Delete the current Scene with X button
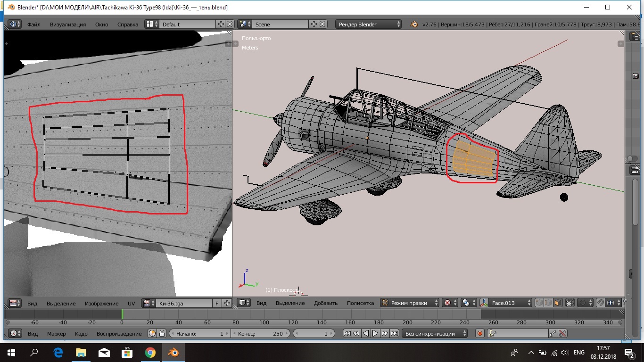Screen dimensions: 644x362 pos(322,24)
